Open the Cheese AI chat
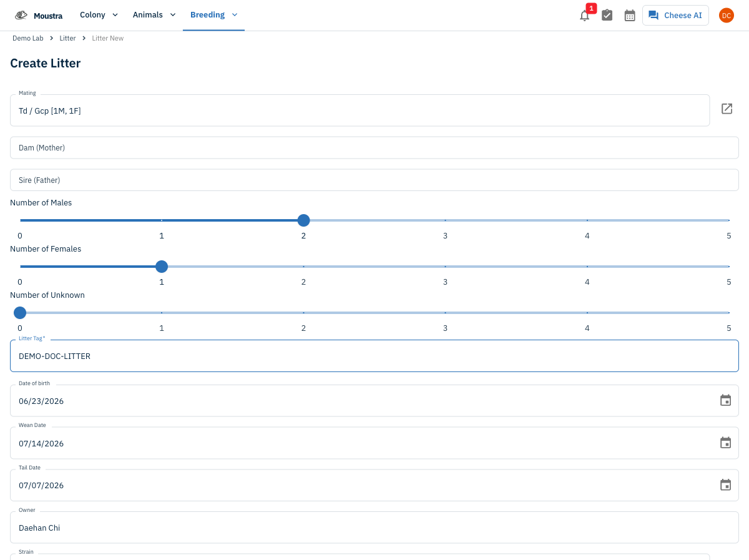Image resolution: width=749 pixels, height=560 pixels. (x=675, y=16)
